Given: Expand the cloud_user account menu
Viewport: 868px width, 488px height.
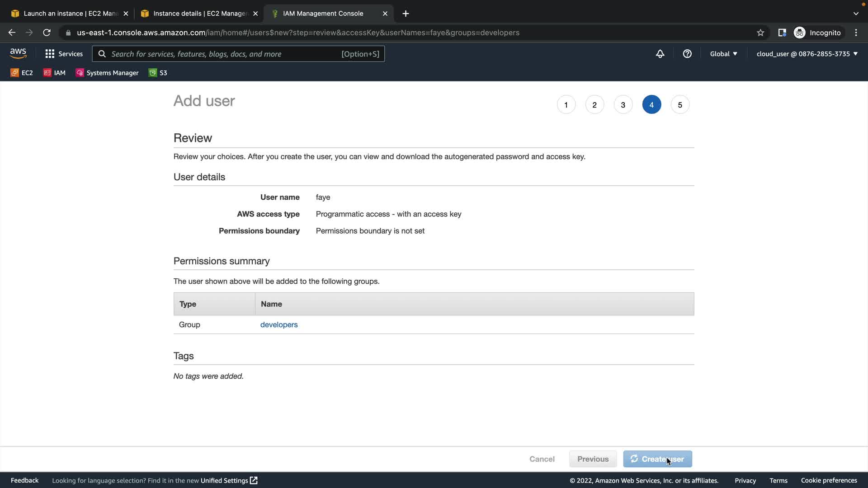Looking at the screenshot, I should [x=807, y=54].
